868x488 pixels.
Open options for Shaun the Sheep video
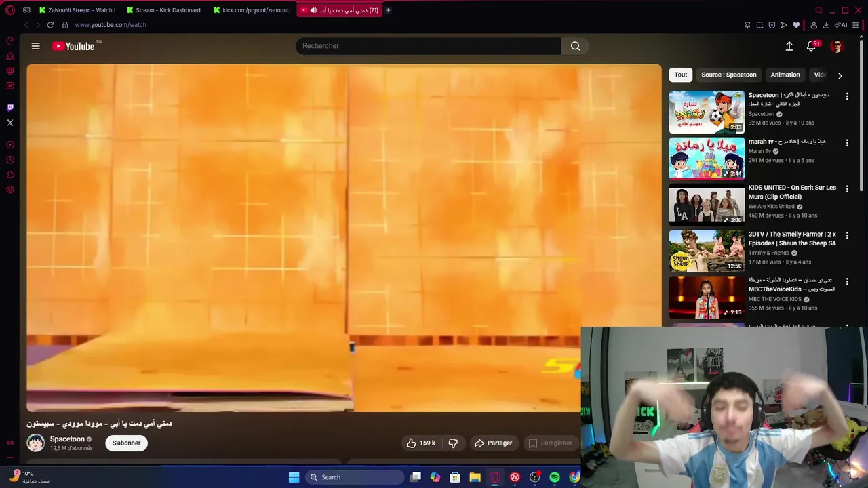click(847, 235)
